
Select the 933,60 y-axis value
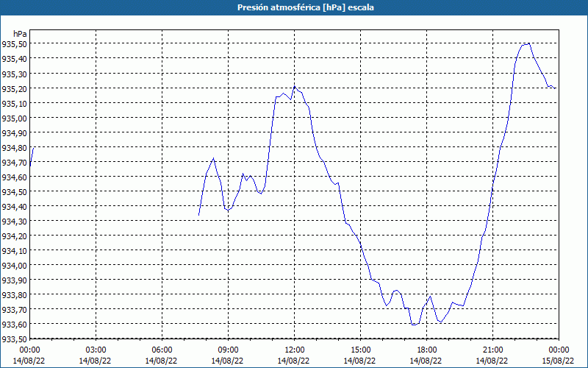pos(14,324)
